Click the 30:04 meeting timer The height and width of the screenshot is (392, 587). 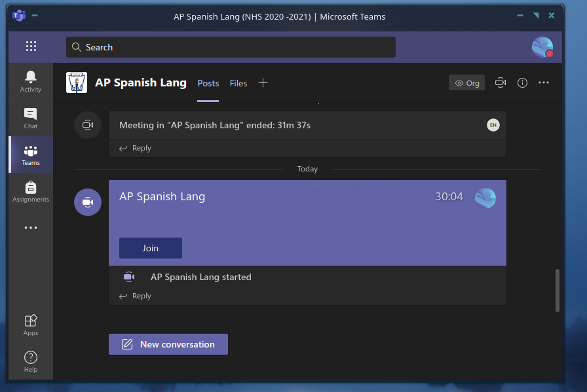449,197
